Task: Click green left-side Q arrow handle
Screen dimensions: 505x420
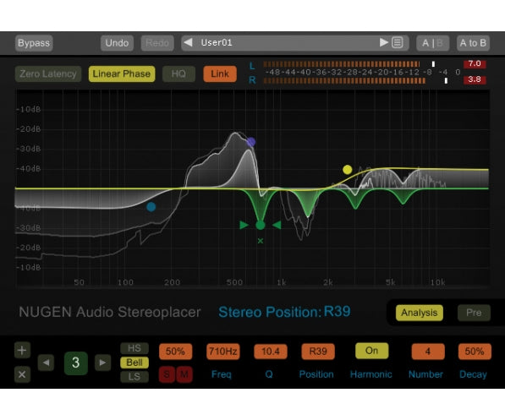Action: point(244,225)
